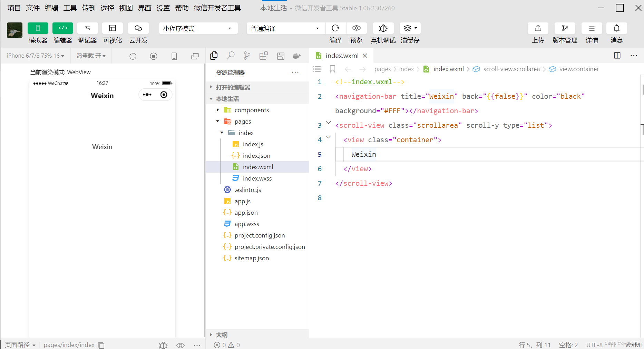This screenshot has height=349, width=644.
Task: Toggle the debugger panel button
Action: coord(88,28)
